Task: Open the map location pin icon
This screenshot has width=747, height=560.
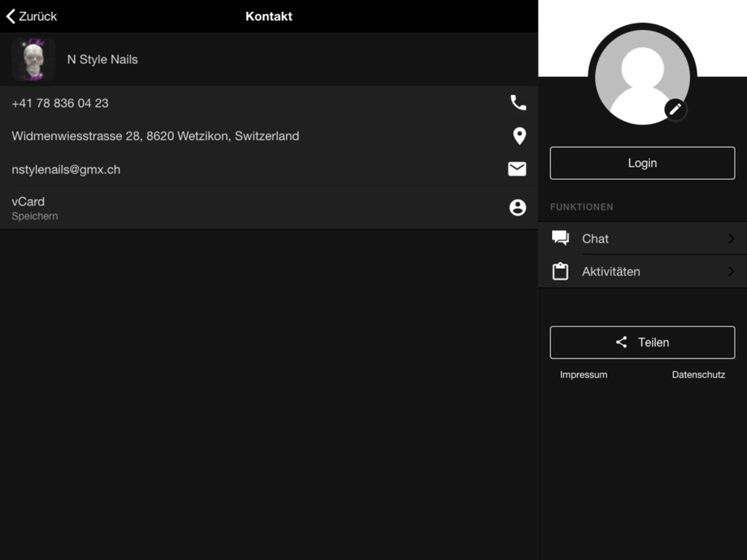Action: 519,136
